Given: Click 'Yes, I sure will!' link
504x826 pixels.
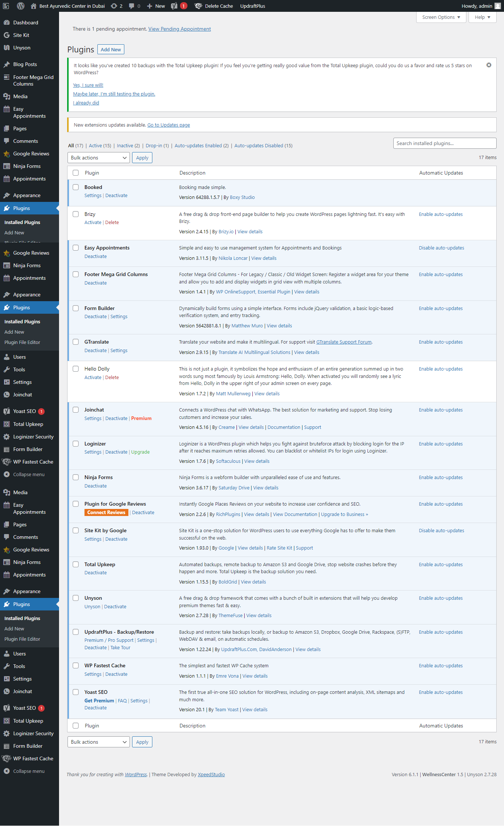Looking at the screenshot, I should point(88,85).
